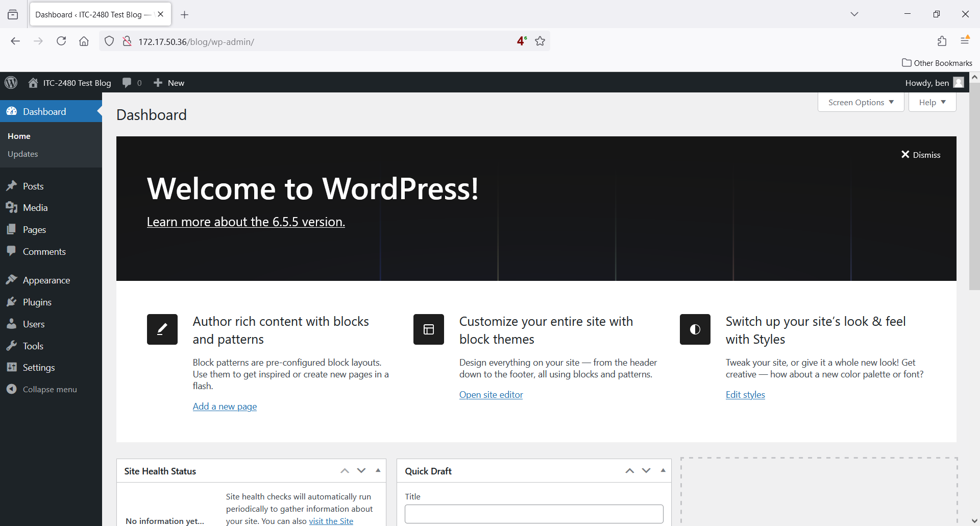This screenshot has width=980, height=526.
Task: Open the browser tab list chevron
Action: pyautogui.click(x=854, y=14)
